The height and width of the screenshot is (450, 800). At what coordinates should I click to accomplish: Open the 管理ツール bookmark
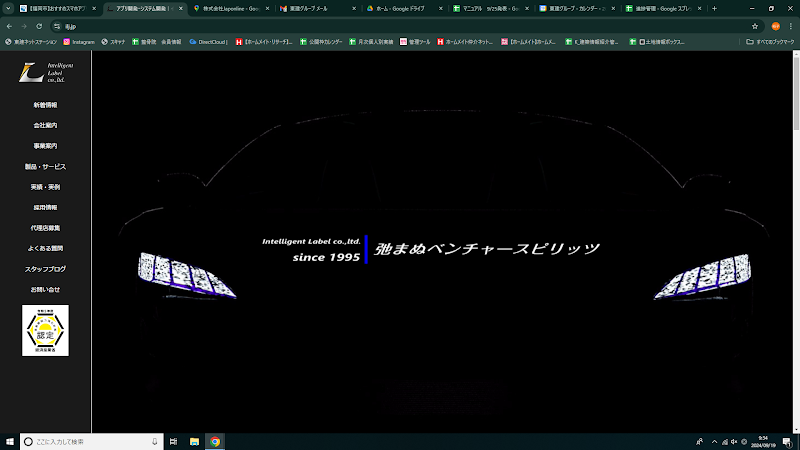click(x=415, y=42)
